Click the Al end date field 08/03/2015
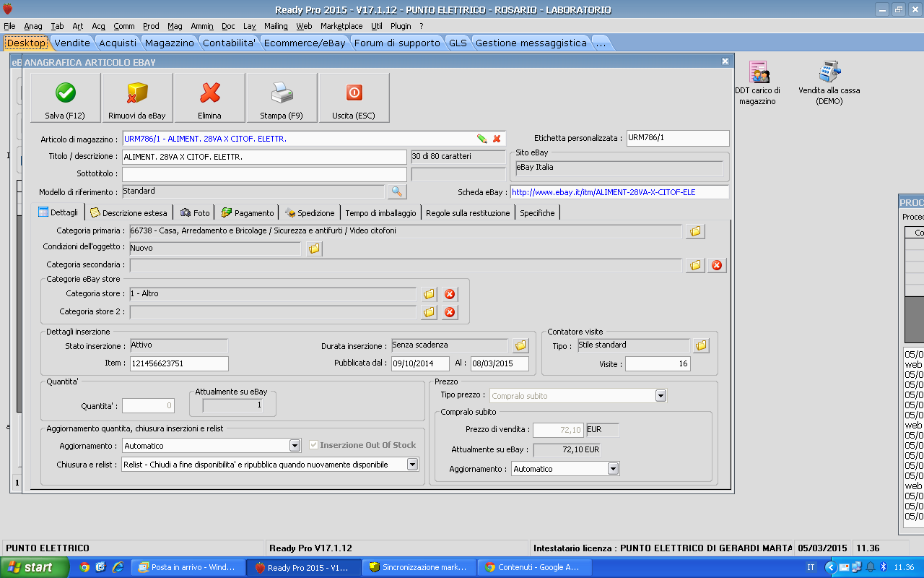This screenshot has width=924, height=578. pyautogui.click(x=500, y=363)
